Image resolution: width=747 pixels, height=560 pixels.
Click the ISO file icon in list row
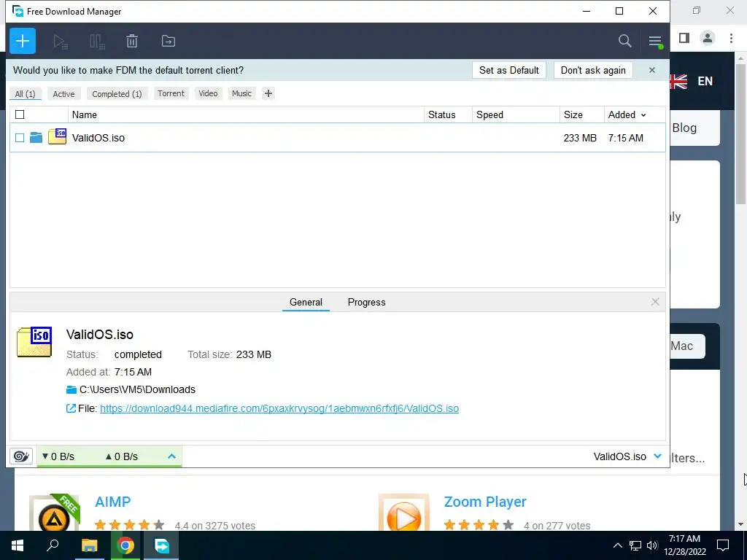(x=57, y=136)
